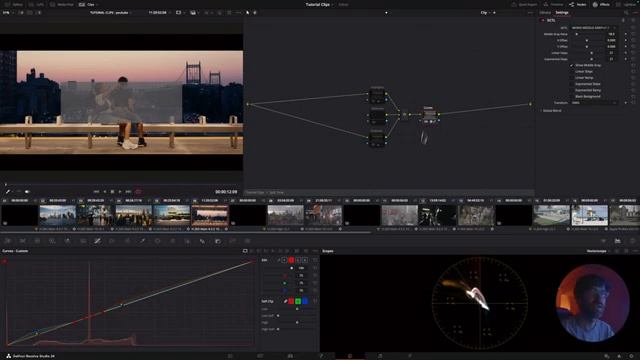This screenshot has width=640, height=360.
Task: Reset the curves Edit section
Action: (315, 260)
